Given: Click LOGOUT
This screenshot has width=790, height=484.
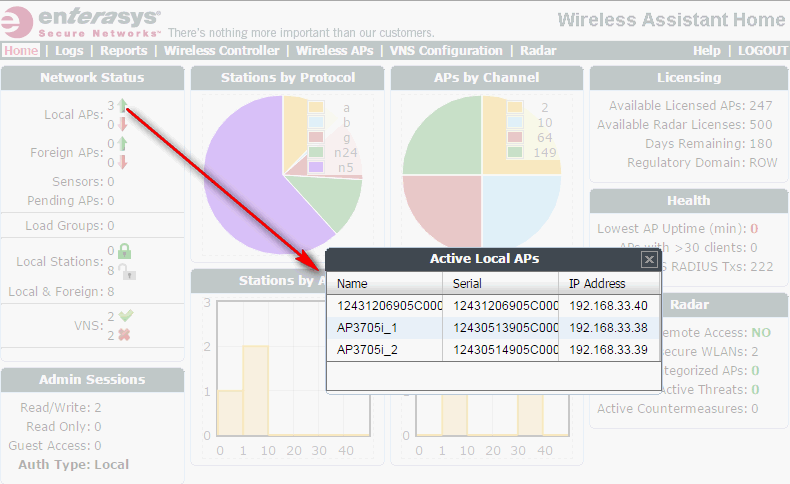Looking at the screenshot, I should pyautogui.click(x=763, y=50).
